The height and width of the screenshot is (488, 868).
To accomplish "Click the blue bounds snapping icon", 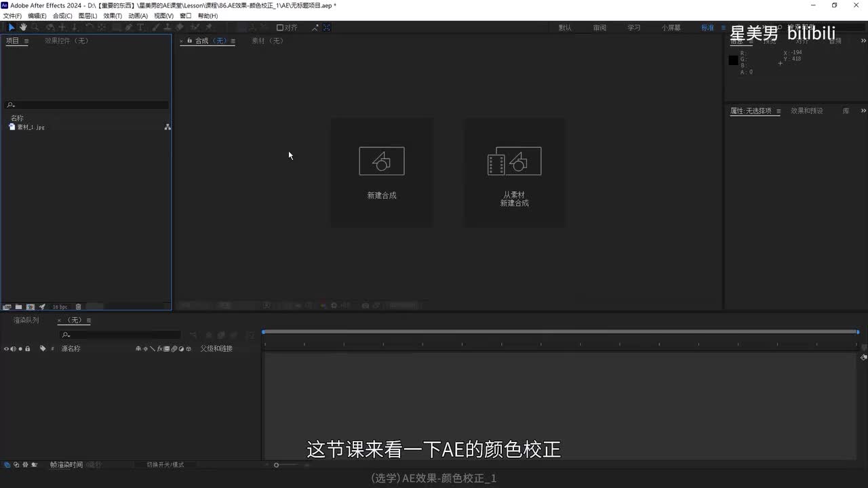I will click(327, 28).
